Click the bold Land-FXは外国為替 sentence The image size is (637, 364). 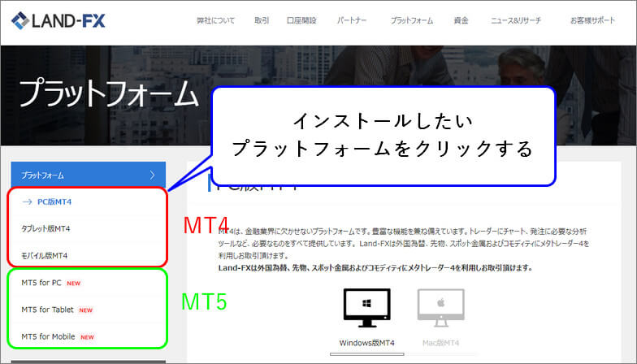(375, 268)
